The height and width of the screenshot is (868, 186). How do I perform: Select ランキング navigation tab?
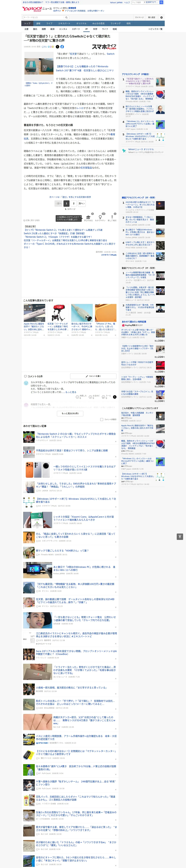coord(116,24)
